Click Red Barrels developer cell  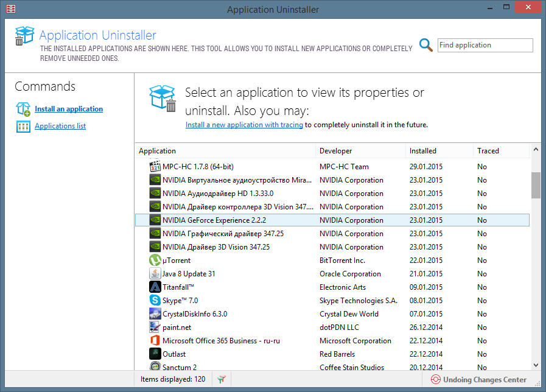point(337,354)
